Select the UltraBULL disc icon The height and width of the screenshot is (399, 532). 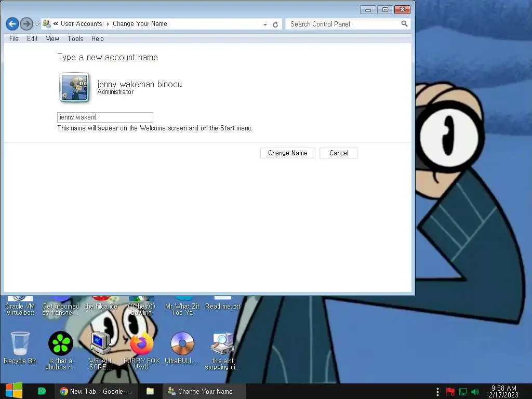coord(182,348)
